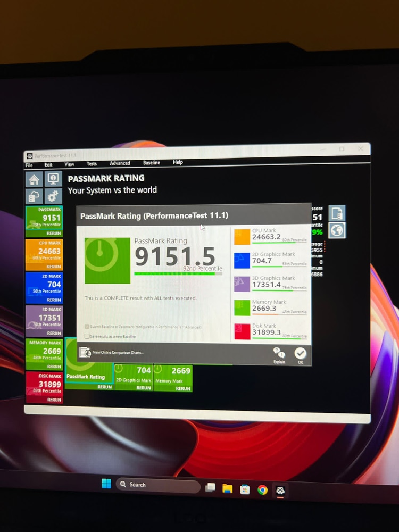Open the Help menu
Image resolution: width=399 pixels, height=532 pixels.
click(x=178, y=162)
